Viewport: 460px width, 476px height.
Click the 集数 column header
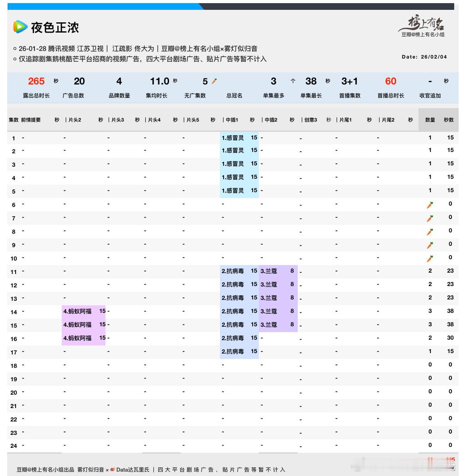(14, 120)
